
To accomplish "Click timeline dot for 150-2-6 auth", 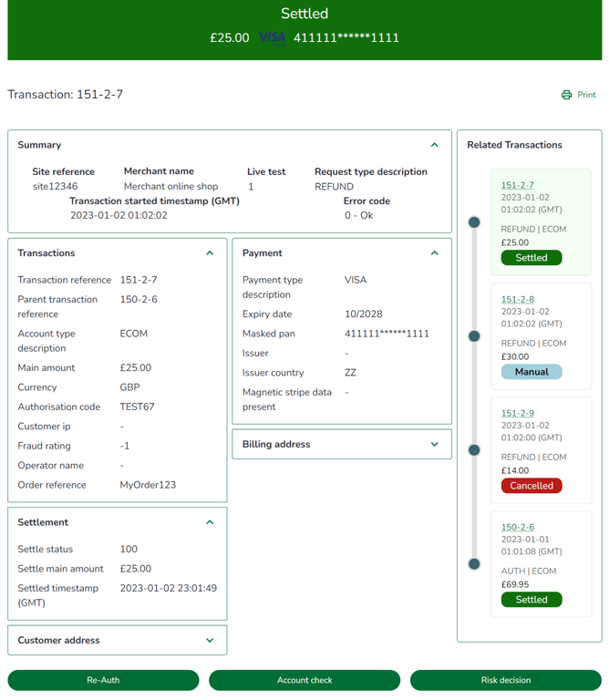I will (x=474, y=564).
